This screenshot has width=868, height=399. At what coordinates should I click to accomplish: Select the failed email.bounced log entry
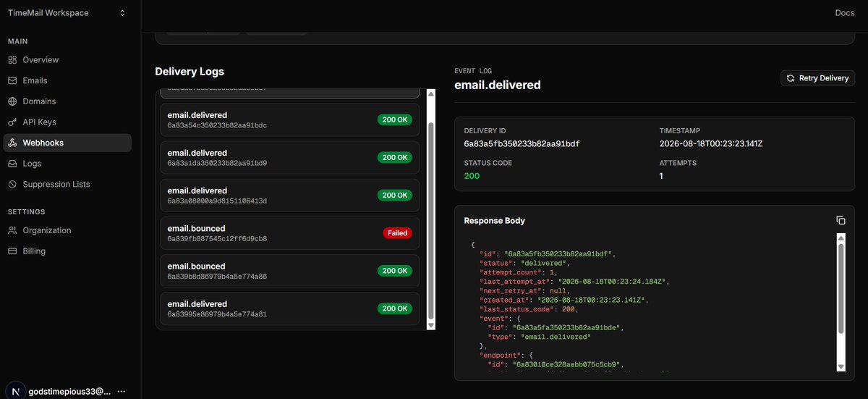(x=289, y=233)
